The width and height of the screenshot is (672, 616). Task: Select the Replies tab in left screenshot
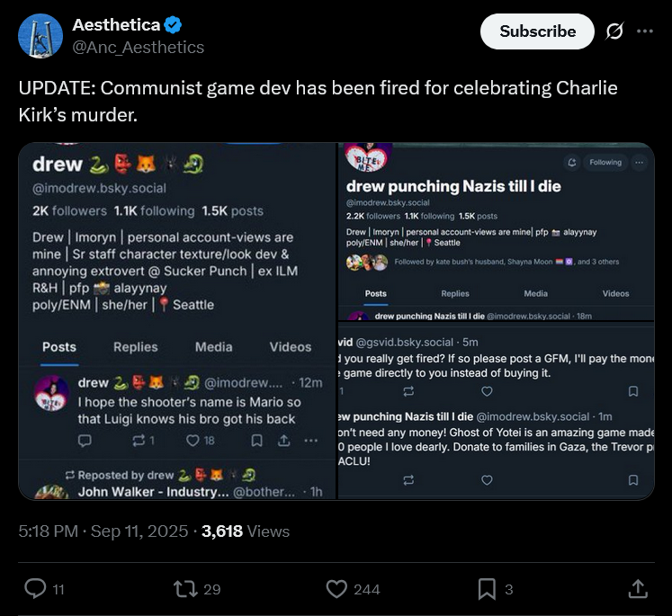136,347
